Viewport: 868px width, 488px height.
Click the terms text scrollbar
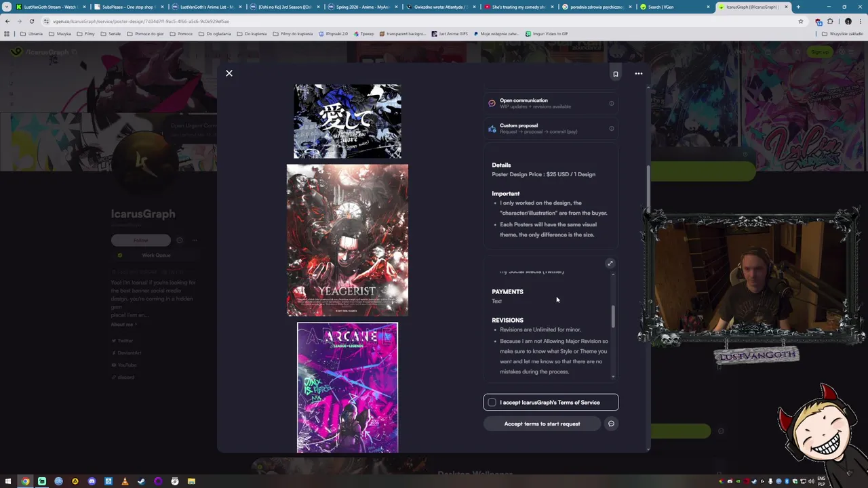tap(613, 315)
